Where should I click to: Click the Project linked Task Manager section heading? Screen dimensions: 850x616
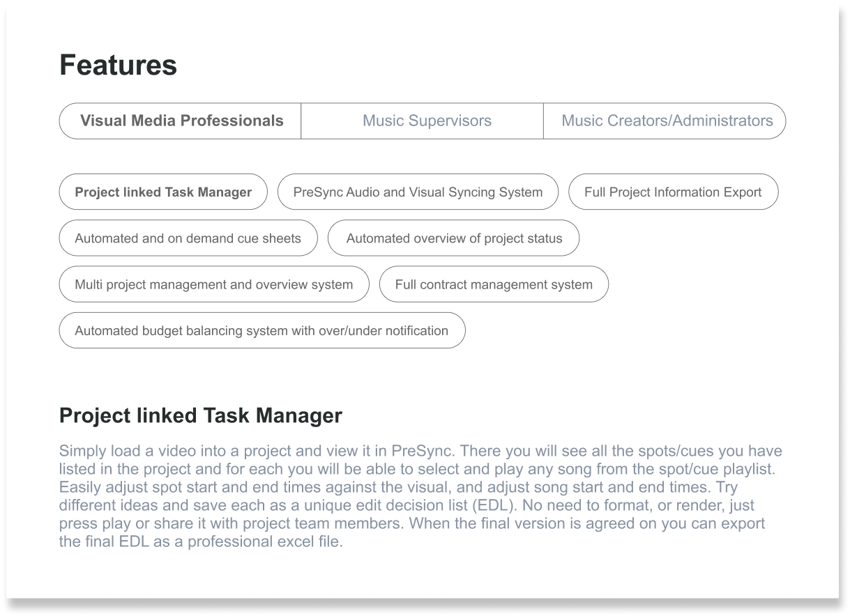(x=201, y=415)
